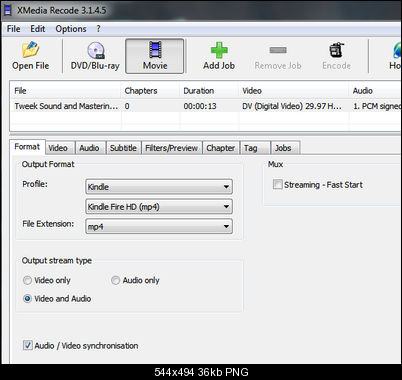Screen dimensions: 402x380
Task: Expand the mp4 File Extension dropdown
Action: point(159,226)
